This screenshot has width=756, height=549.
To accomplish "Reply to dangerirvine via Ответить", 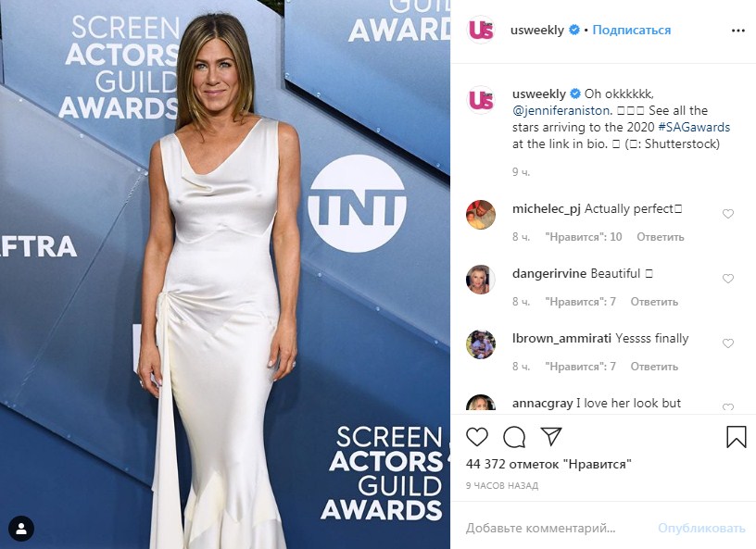I will (x=654, y=301).
